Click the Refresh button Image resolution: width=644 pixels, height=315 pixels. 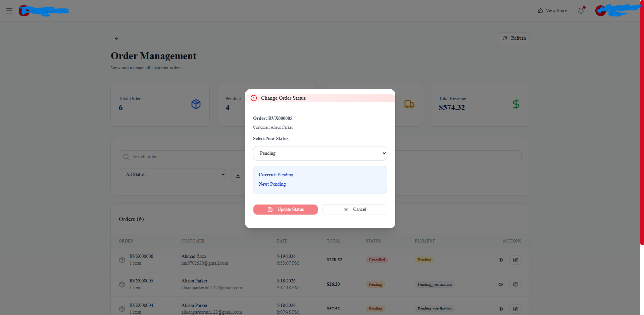[x=514, y=38]
